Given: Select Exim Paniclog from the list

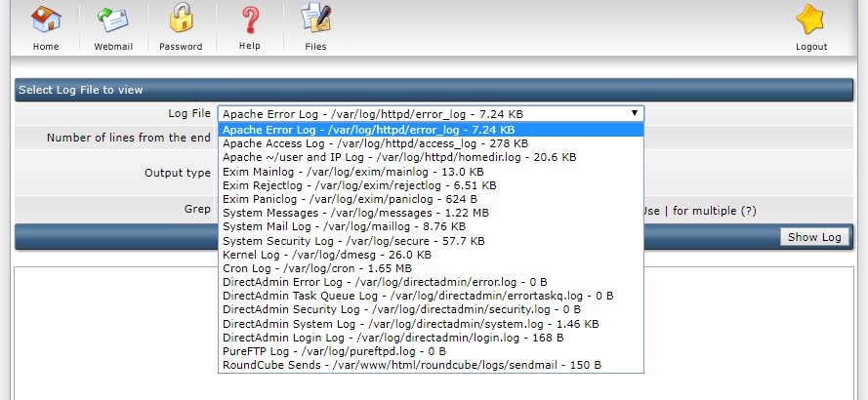Looking at the screenshot, I should pyautogui.click(x=431, y=199).
